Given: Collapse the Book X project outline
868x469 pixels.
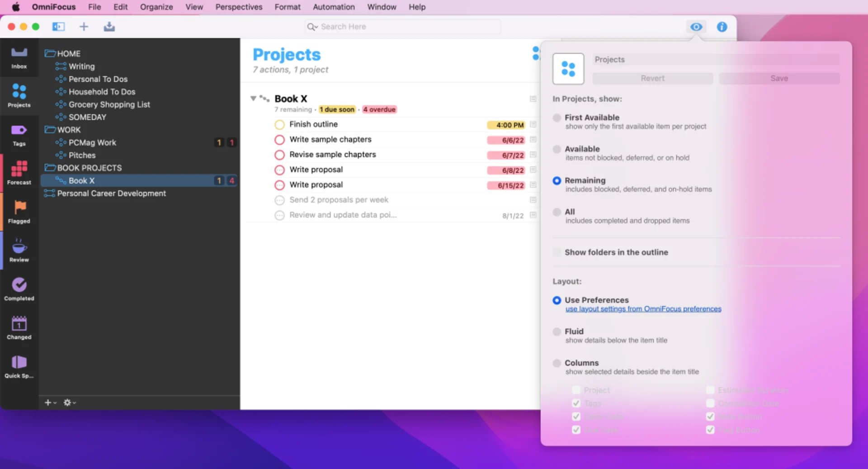Looking at the screenshot, I should point(254,99).
